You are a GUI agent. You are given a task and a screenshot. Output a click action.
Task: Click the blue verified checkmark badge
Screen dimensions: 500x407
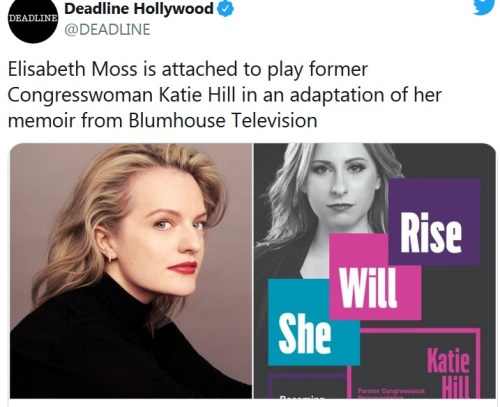pyautogui.click(x=226, y=9)
